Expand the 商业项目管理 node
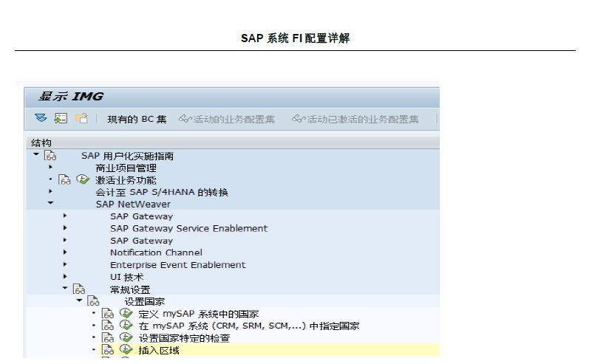The image size is (589, 364). 50,167
